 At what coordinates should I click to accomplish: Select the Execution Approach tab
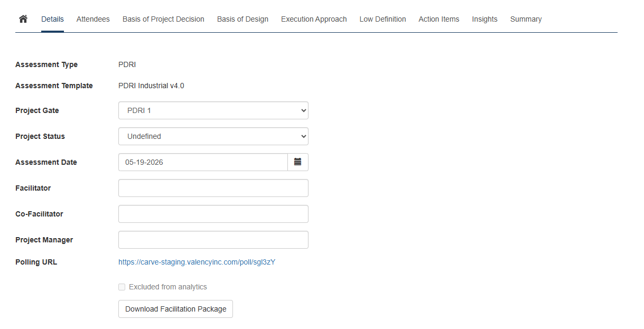pos(314,19)
